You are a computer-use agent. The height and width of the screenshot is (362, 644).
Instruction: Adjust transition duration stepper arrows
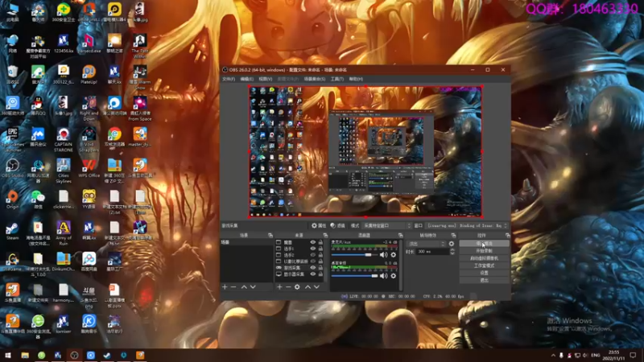pos(452,252)
